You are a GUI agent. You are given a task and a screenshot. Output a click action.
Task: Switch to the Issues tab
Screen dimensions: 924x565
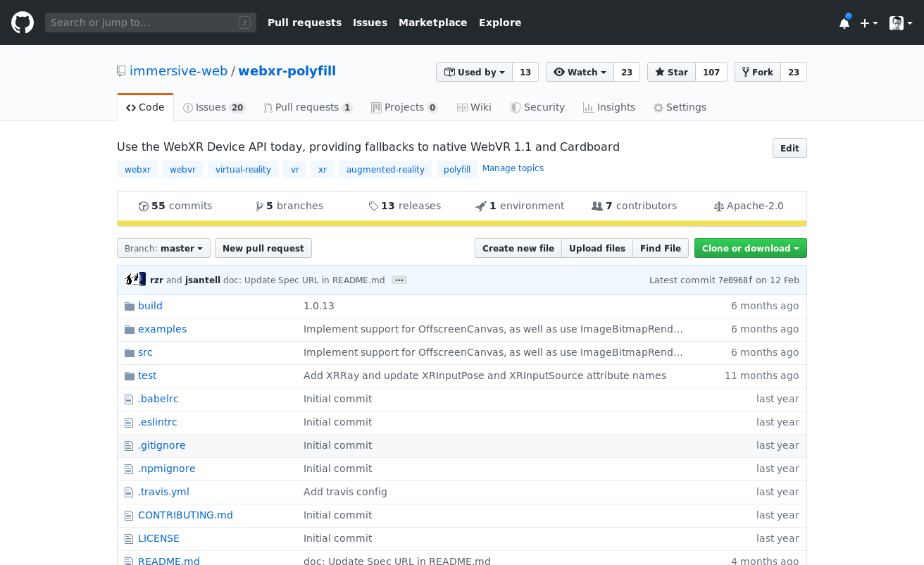213,107
